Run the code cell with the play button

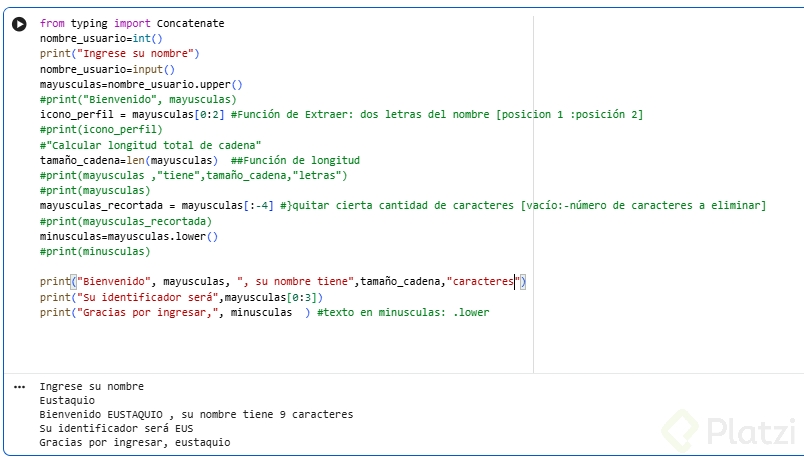click(x=19, y=24)
